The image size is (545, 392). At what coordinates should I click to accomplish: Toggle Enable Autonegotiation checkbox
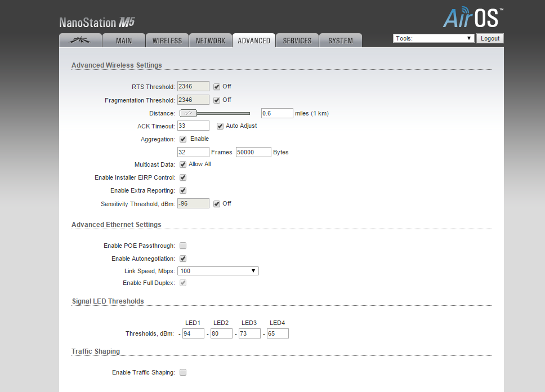(183, 259)
